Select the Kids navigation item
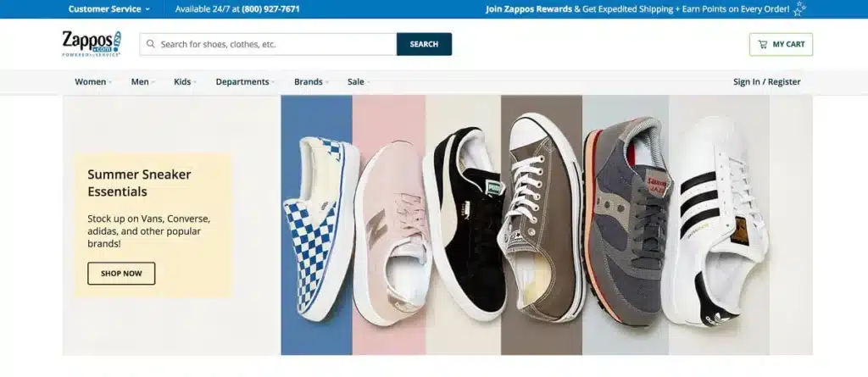The image size is (868, 377). point(184,82)
